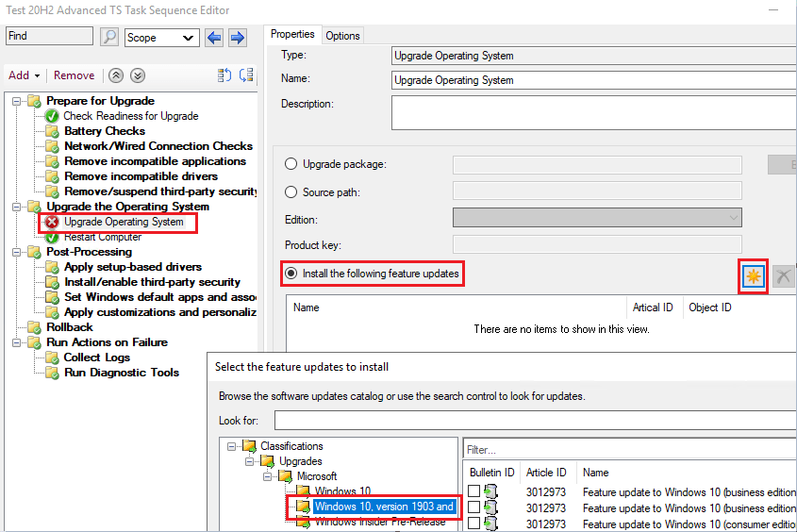
Task: Check the first Feature update checkbox
Action: [x=474, y=491]
